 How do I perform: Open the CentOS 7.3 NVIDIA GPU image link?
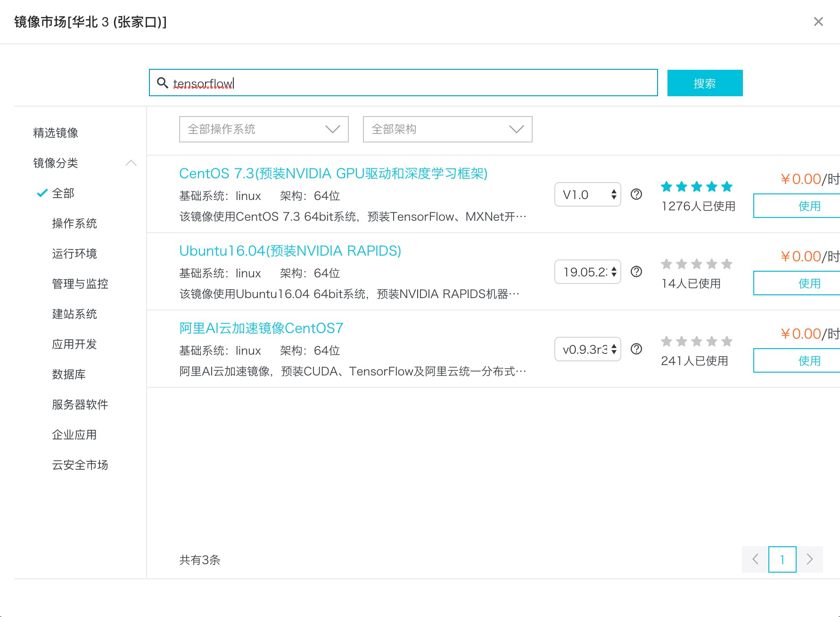point(333,174)
